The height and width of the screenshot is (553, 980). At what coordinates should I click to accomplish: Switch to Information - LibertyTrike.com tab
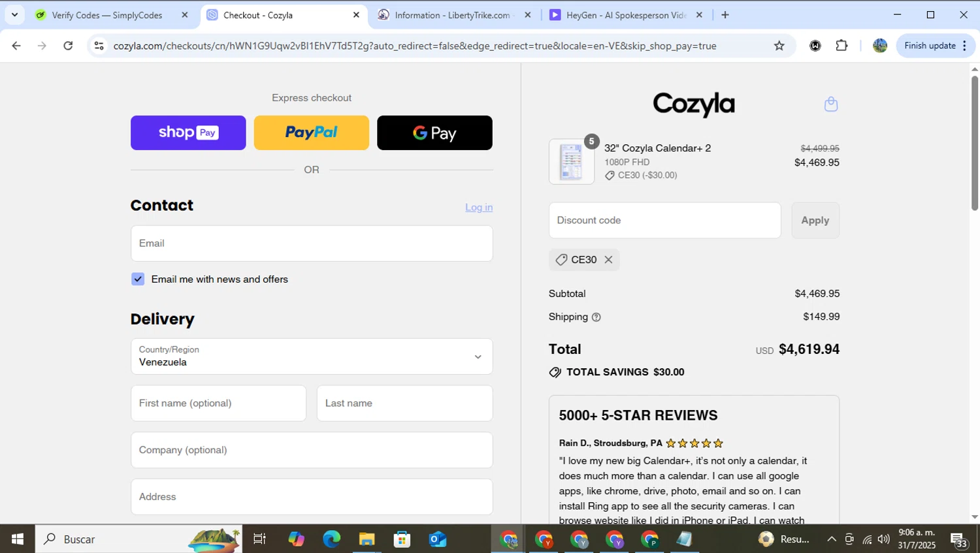[451, 15]
